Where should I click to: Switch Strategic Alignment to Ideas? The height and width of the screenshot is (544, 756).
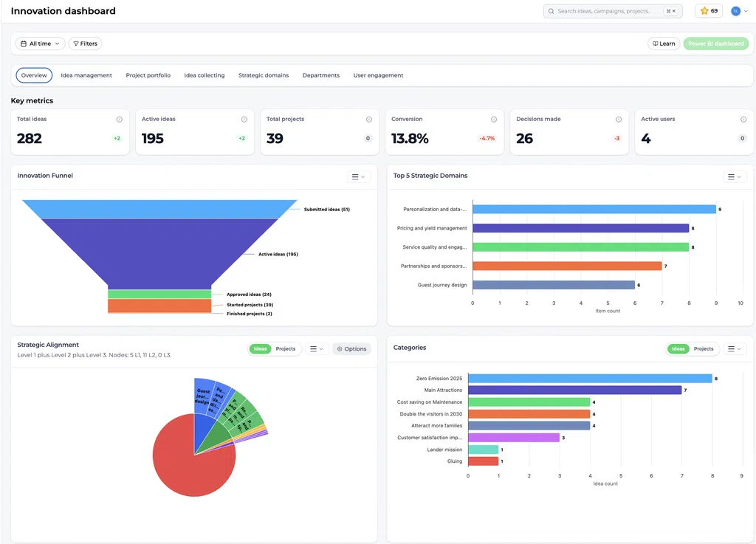261,349
